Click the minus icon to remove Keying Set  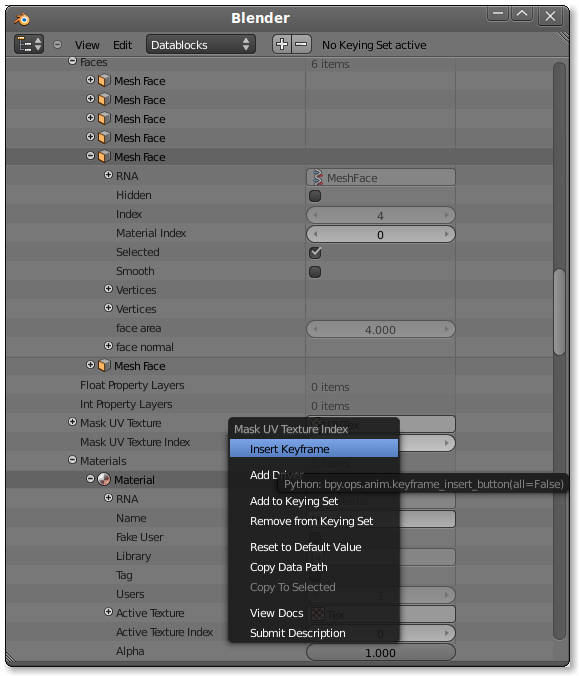pyautogui.click(x=302, y=44)
